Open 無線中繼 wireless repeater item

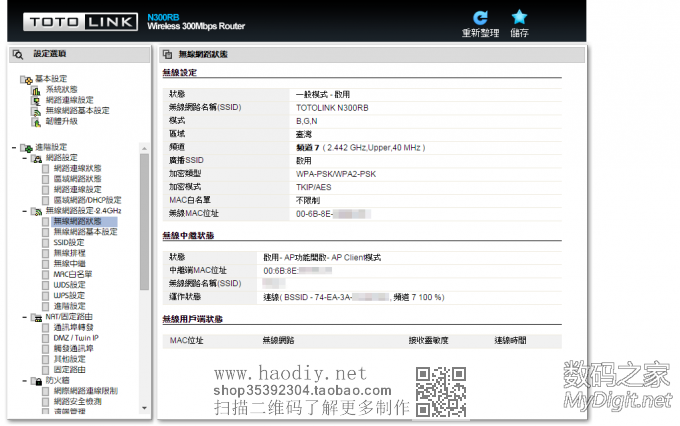coord(70,263)
